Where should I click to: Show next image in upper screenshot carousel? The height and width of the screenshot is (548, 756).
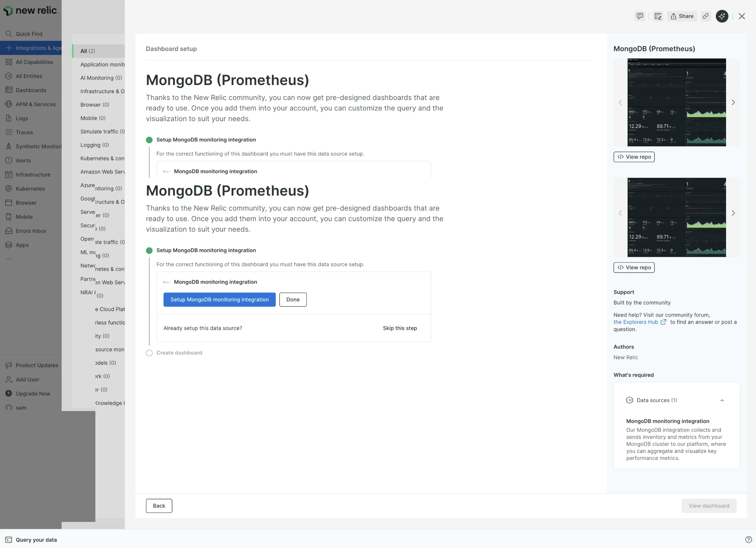click(x=733, y=103)
